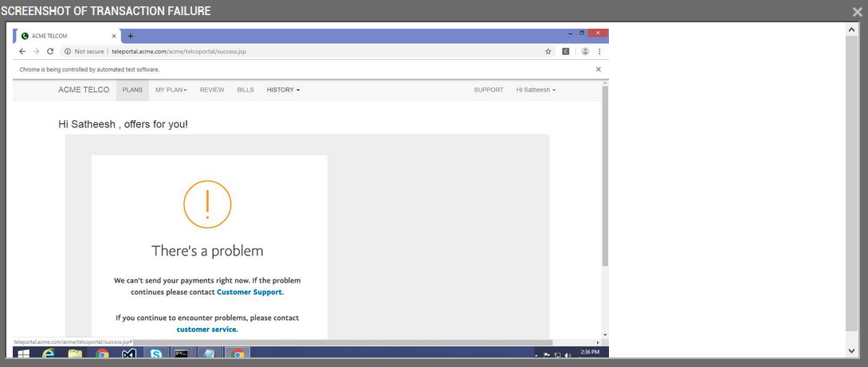
Task: Click the Not secure info icon
Action: click(68, 52)
